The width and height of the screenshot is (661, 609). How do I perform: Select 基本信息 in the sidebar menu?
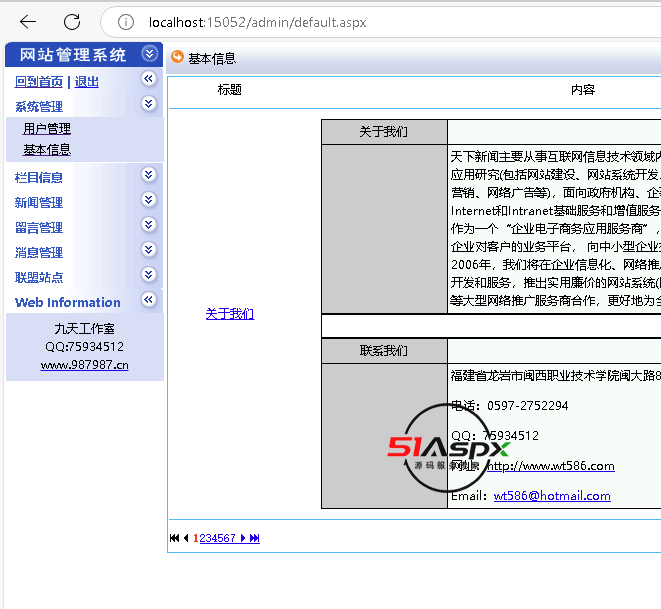click(x=47, y=150)
